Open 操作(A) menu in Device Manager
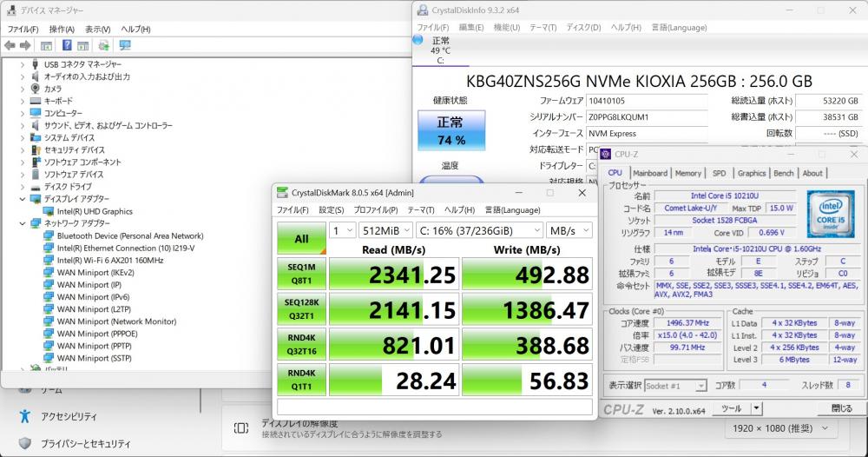The width and height of the screenshot is (868, 457). (x=62, y=29)
